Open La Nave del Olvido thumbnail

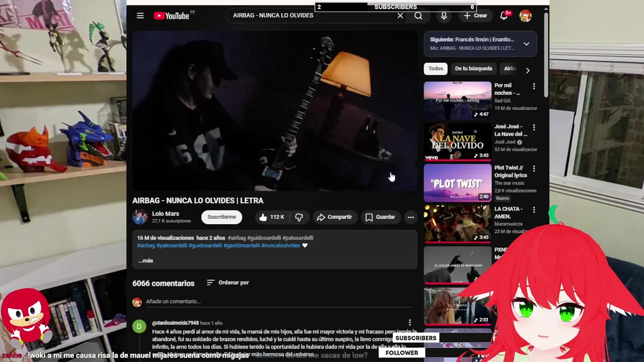coord(457,141)
